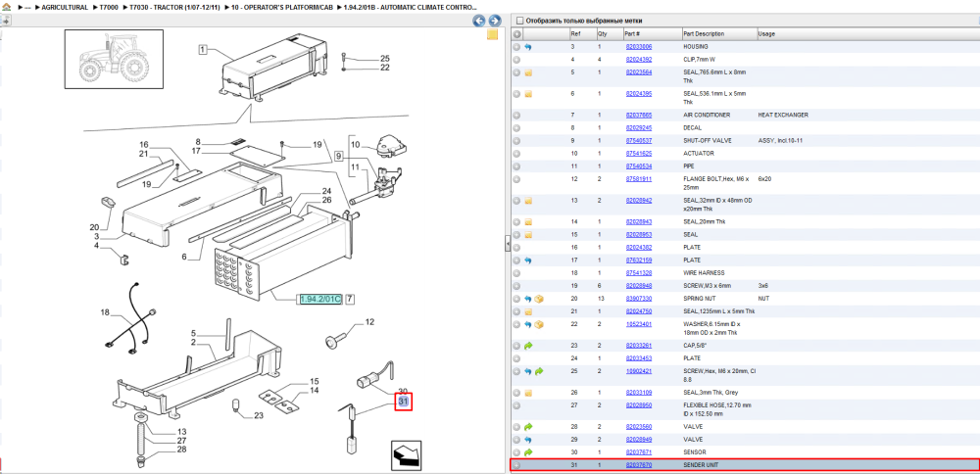Open the tractor overview thumbnail
The width and height of the screenshot is (980, 474).
(x=114, y=59)
